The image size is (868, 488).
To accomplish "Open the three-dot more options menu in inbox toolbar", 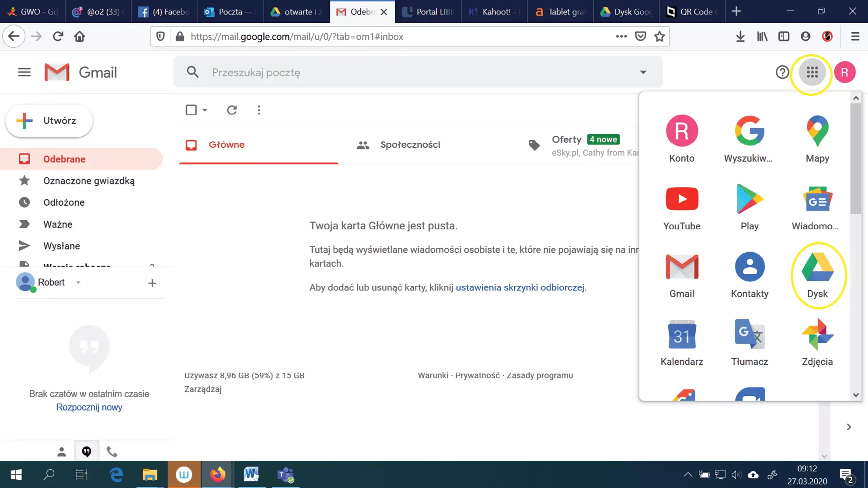I will (259, 110).
